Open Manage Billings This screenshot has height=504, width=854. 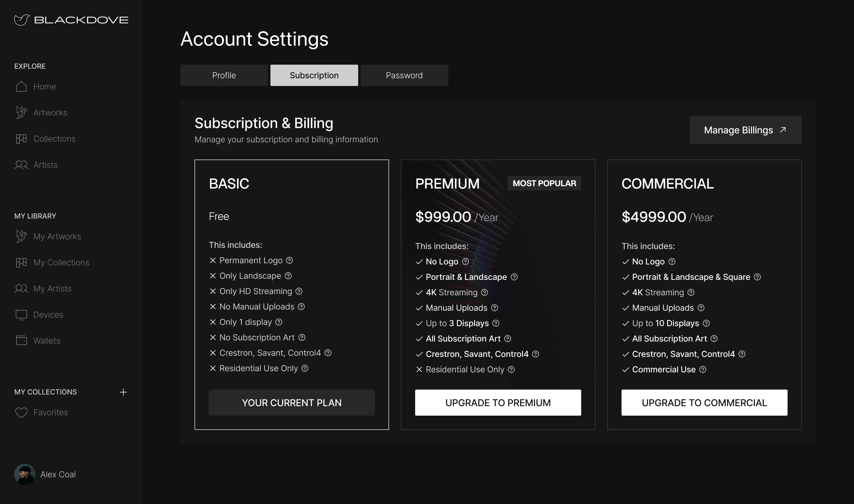pos(745,130)
